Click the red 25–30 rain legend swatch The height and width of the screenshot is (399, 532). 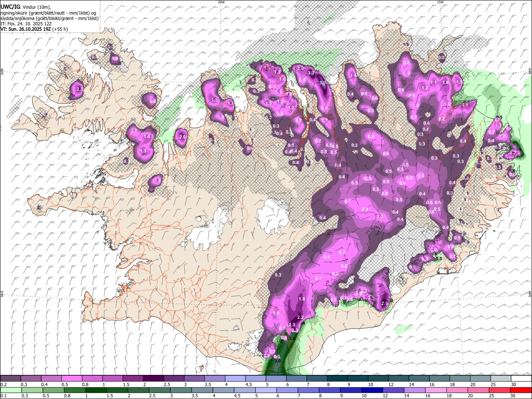500,390
